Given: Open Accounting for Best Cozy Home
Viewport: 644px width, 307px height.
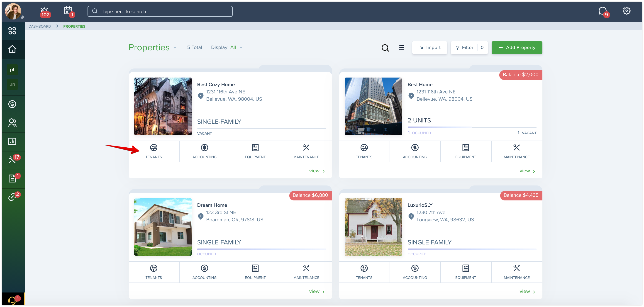Looking at the screenshot, I should tap(204, 151).
